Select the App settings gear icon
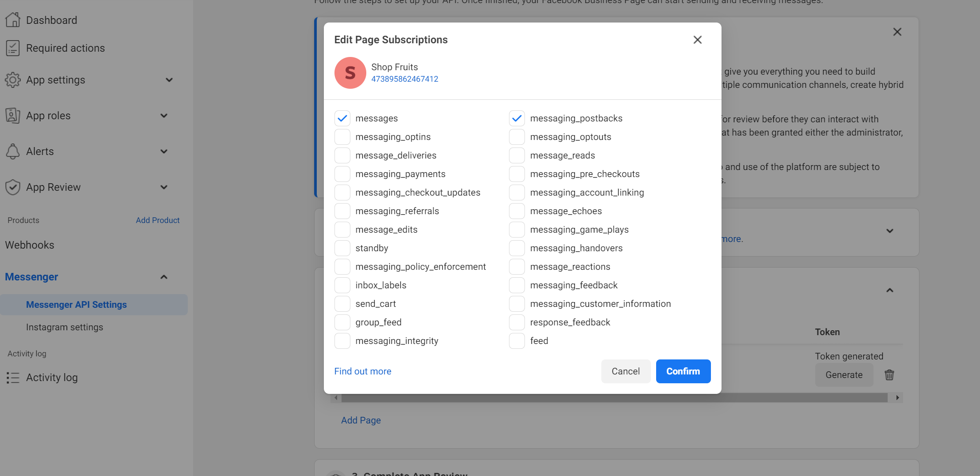 pos(13,80)
